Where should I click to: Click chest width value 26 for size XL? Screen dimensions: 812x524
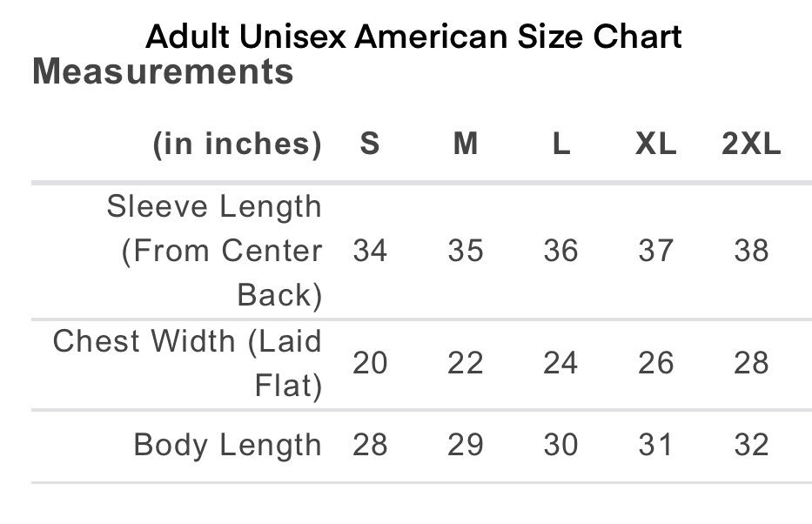pyautogui.click(x=655, y=363)
